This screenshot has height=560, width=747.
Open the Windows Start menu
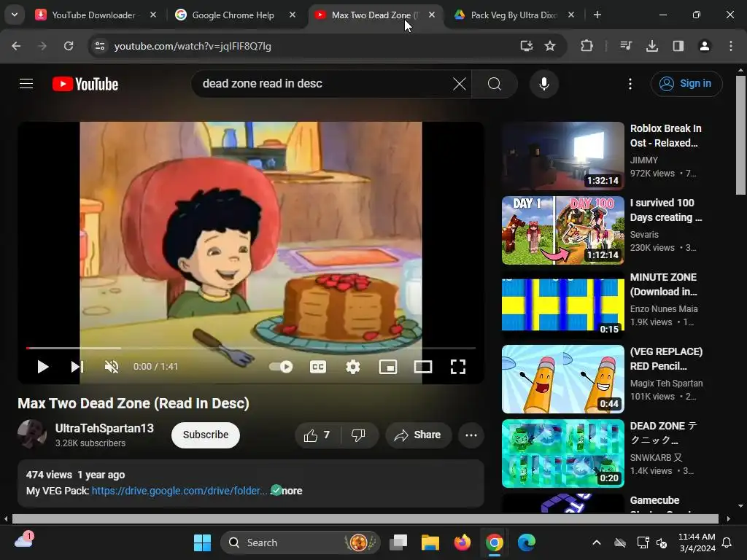point(203,542)
